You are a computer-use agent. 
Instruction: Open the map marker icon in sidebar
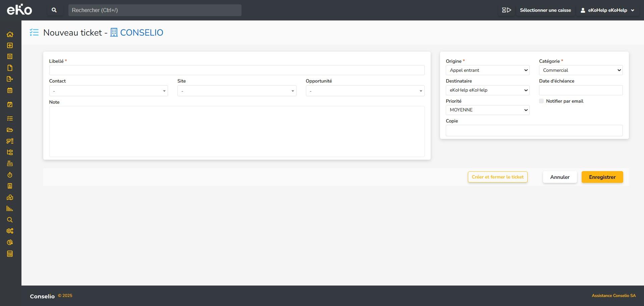click(10, 197)
